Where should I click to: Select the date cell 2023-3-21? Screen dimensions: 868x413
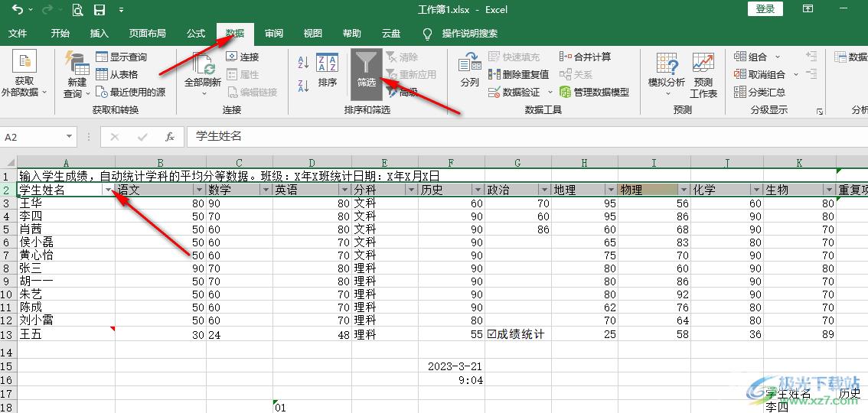tap(451, 366)
